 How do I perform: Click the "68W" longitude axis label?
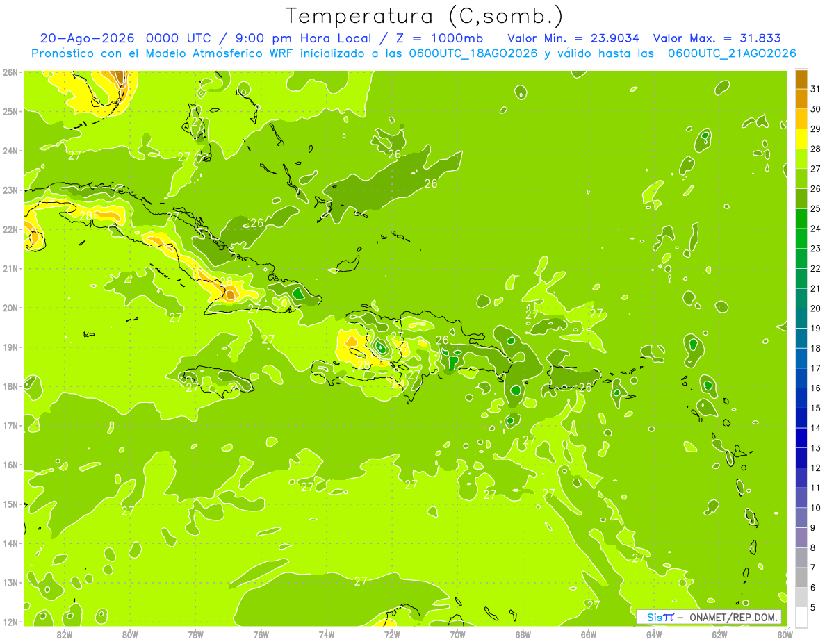tap(523, 634)
